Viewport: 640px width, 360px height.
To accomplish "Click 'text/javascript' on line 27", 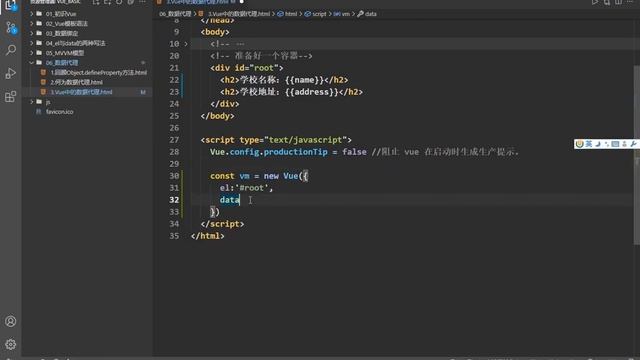I will [305, 140].
